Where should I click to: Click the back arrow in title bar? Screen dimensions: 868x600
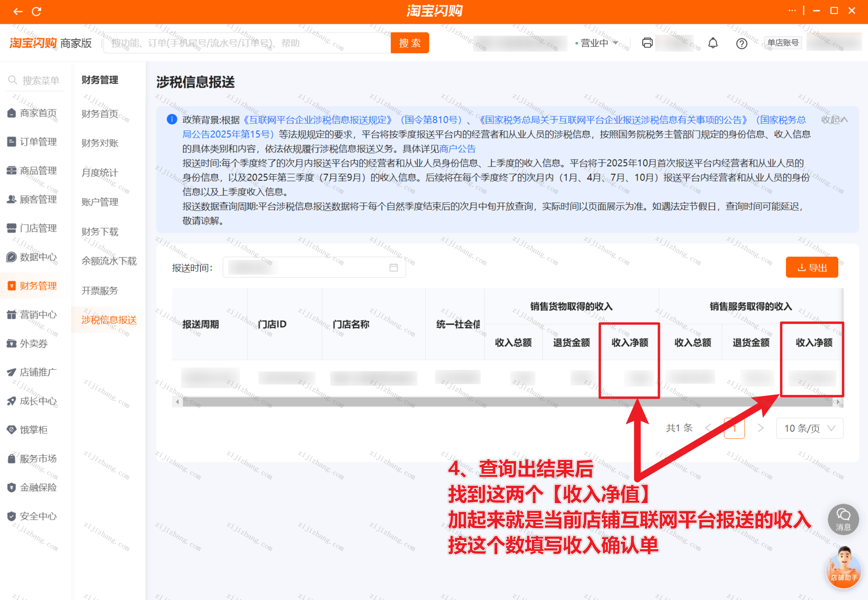pos(18,12)
